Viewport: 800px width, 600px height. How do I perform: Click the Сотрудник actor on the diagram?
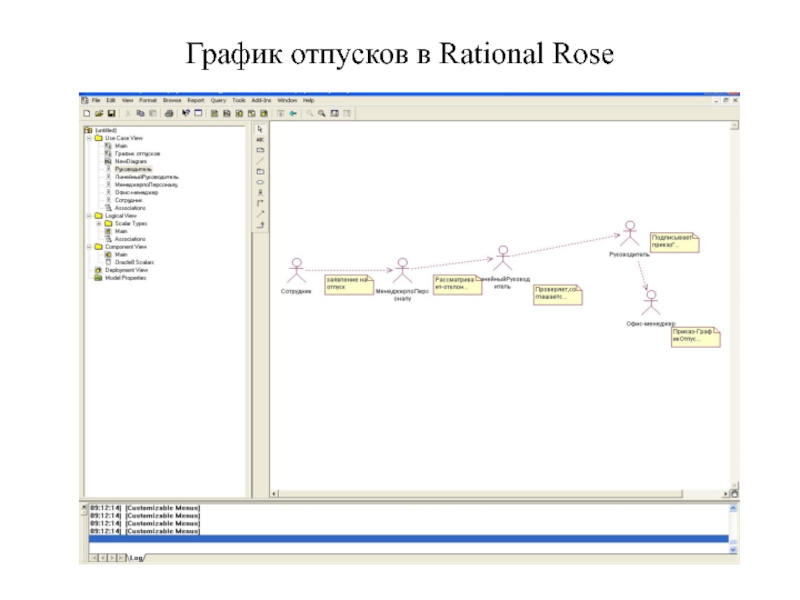295,271
